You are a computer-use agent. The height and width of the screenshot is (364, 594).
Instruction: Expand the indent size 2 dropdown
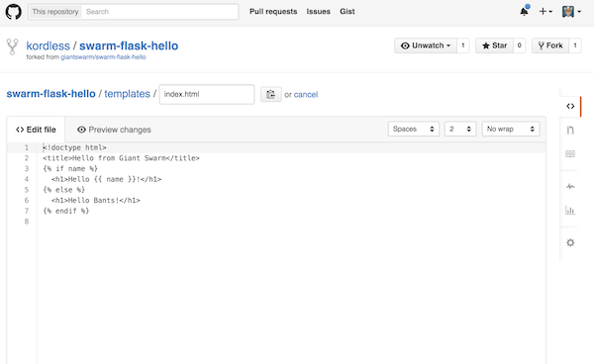pos(460,129)
